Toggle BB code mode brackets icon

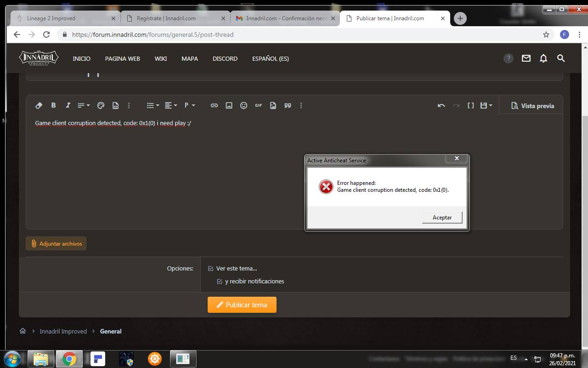[470, 105]
